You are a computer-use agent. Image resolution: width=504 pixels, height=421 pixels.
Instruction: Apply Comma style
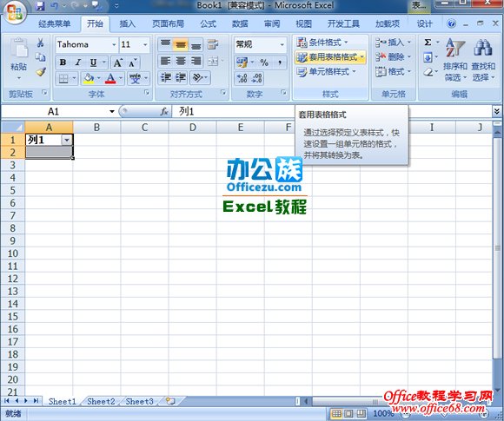tap(280, 62)
